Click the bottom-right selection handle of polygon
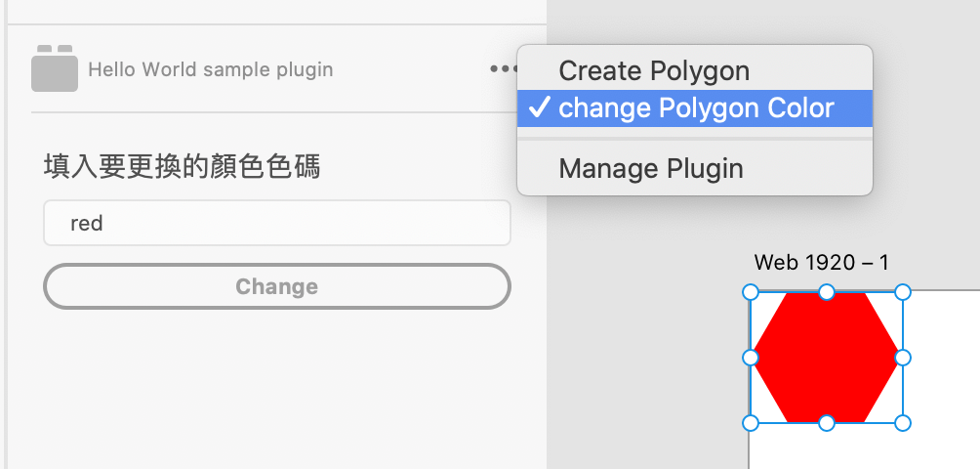Image resolution: width=980 pixels, height=469 pixels. (x=903, y=423)
